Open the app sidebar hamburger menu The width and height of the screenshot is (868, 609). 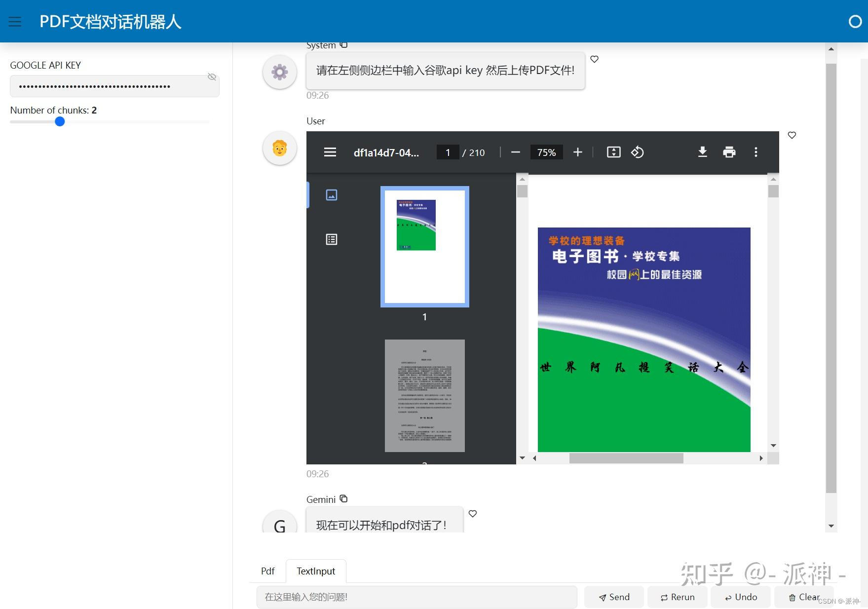pos(14,21)
